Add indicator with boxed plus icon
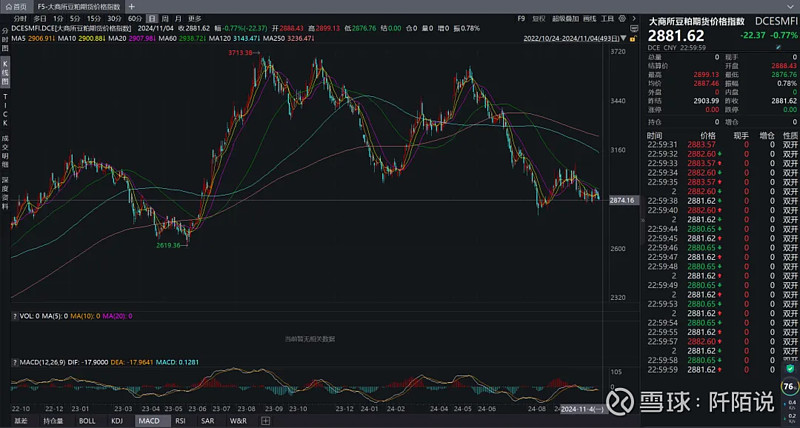The width and height of the screenshot is (800, 428). click(x=265, y=421)
